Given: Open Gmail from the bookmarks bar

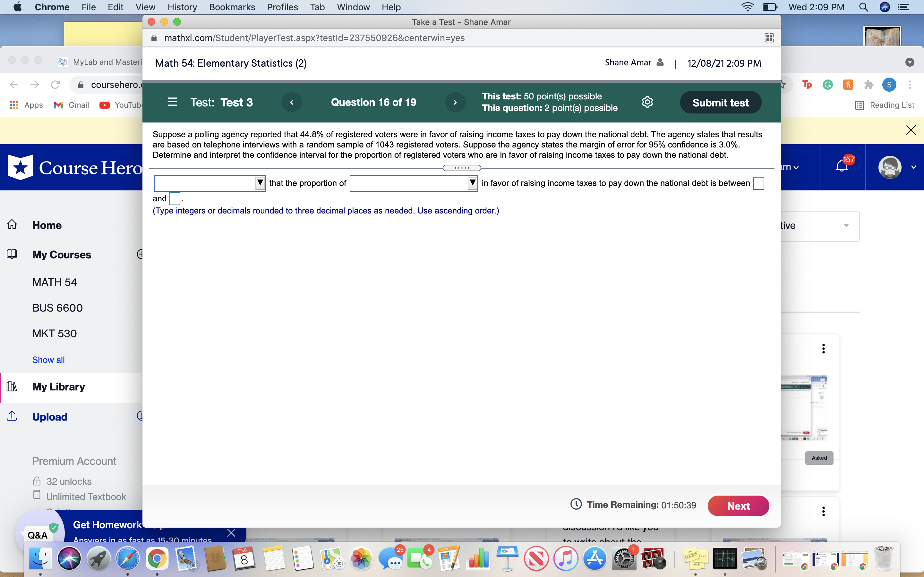Looking at the screenshot, I should (71, 105).
